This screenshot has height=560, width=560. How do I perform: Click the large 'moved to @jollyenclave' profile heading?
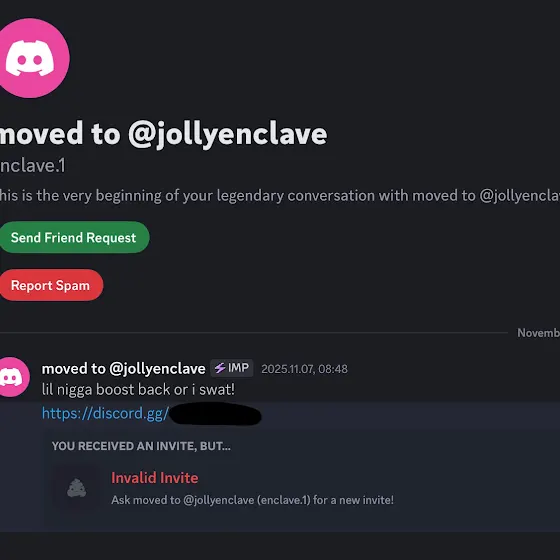(x=163, y=134)
